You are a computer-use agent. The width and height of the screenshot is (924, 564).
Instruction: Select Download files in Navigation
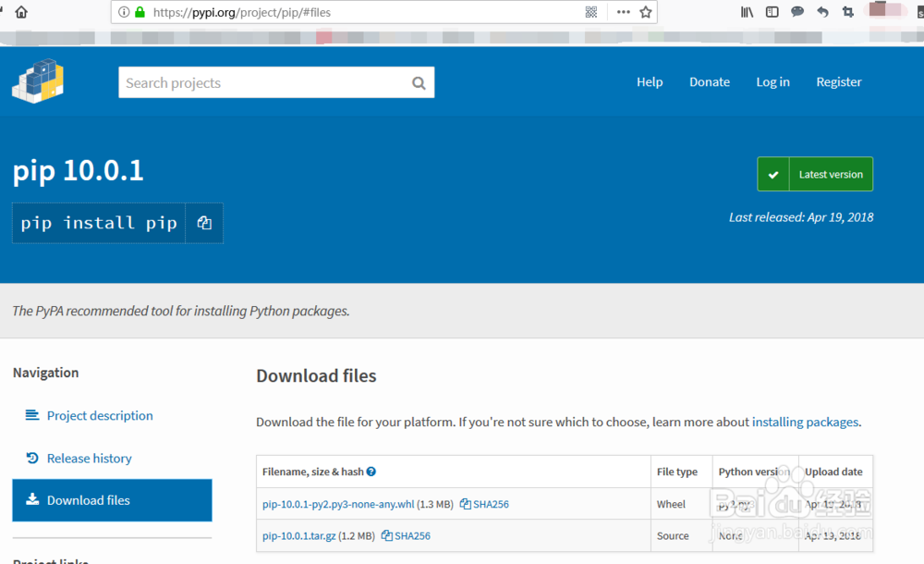click(112, 500)
